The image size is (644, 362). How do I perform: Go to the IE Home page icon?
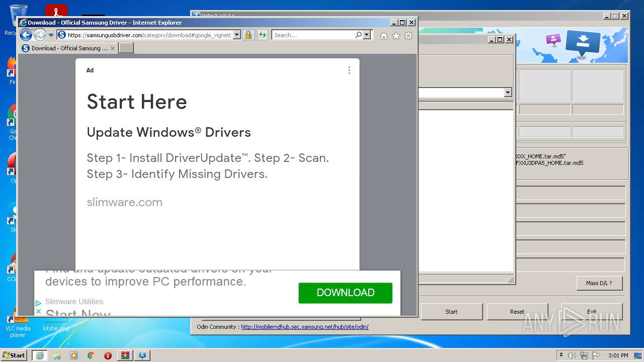pyautogui.click(x=384, y=36)
